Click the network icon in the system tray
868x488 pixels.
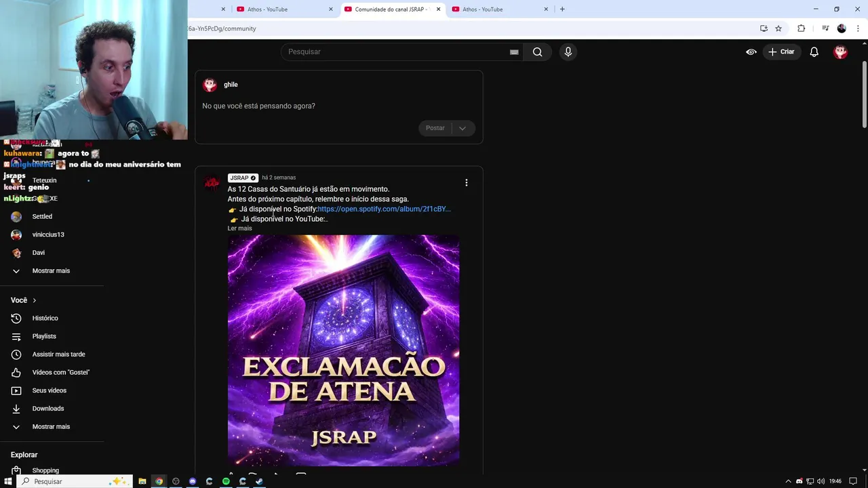tap(810, 481)
